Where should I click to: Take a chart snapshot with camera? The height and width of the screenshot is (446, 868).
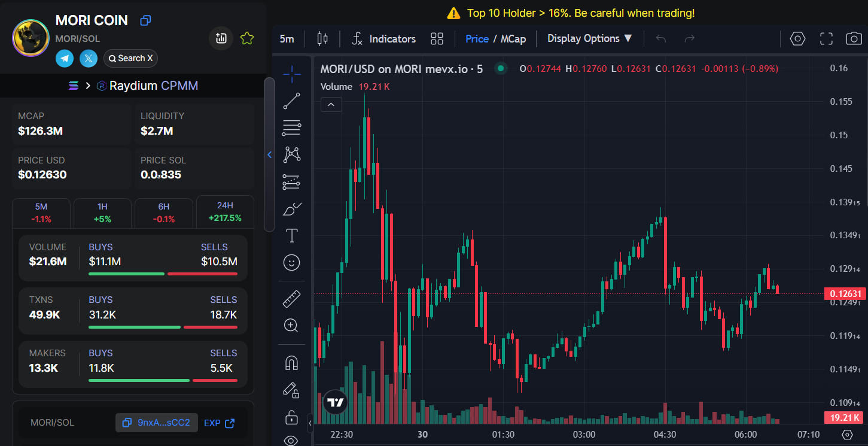pos(854,39)
